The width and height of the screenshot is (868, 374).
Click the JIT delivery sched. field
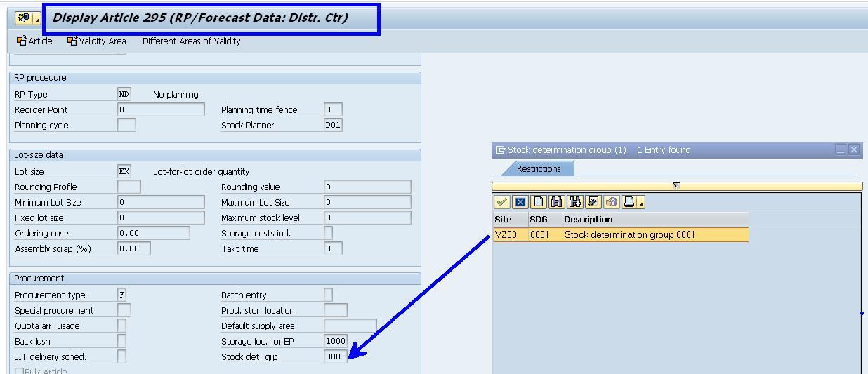click(122, 356)
